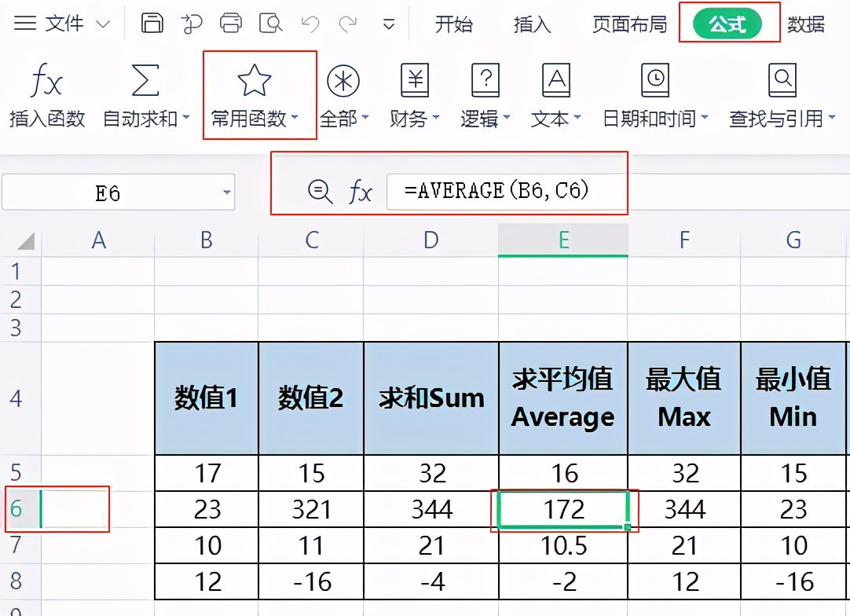Select row 4 header
Screen dimensions: 850x616
20,398
